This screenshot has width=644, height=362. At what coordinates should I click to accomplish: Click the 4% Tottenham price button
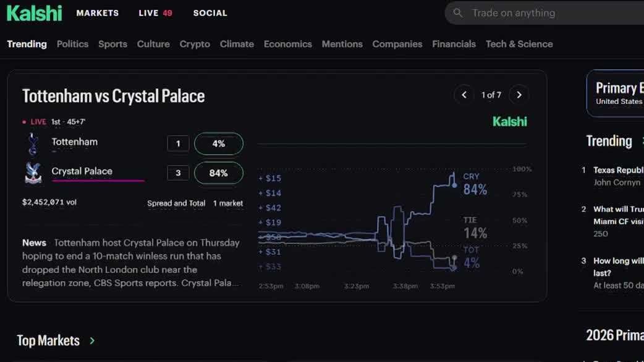[x=218, y=143]
